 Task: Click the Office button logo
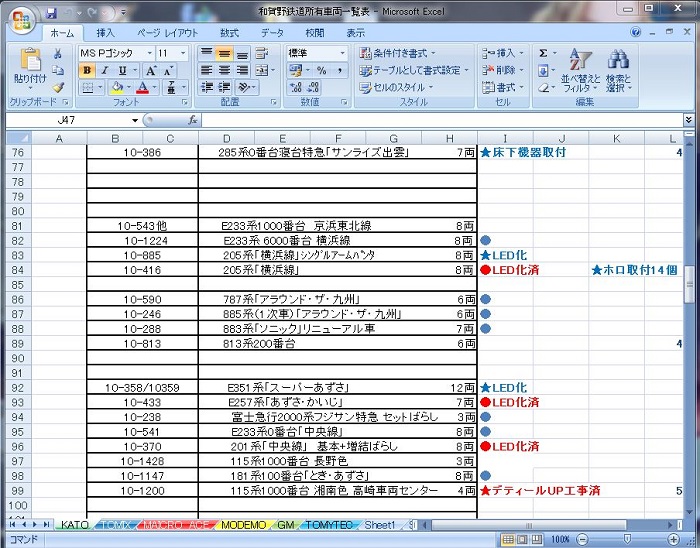[21, 20]
